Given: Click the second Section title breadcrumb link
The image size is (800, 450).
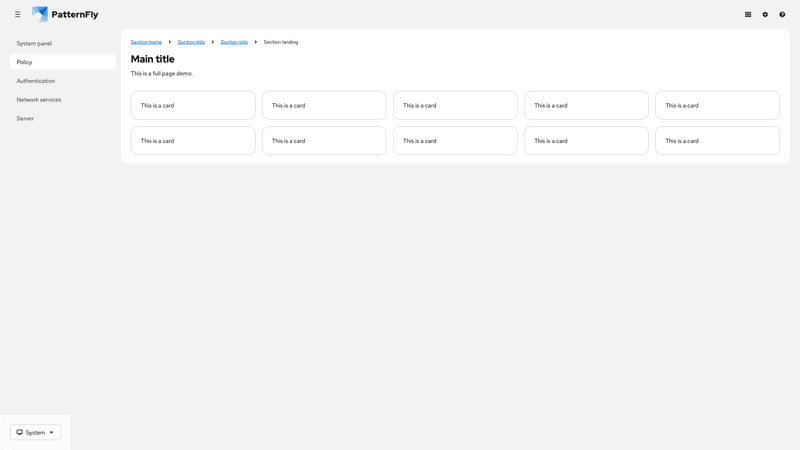Looking at the screenshot, I should click(234, 42).
